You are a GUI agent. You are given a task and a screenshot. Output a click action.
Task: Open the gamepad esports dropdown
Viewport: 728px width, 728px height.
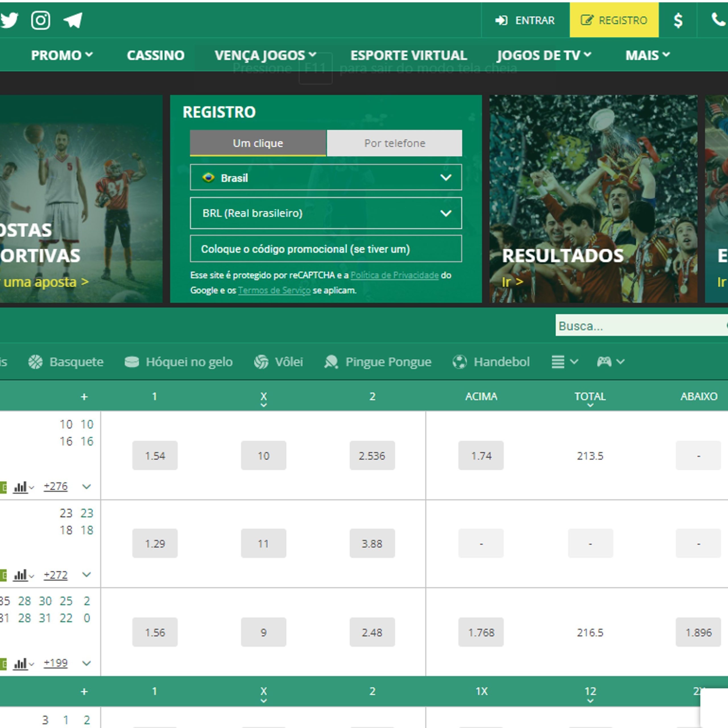point(611,362)
